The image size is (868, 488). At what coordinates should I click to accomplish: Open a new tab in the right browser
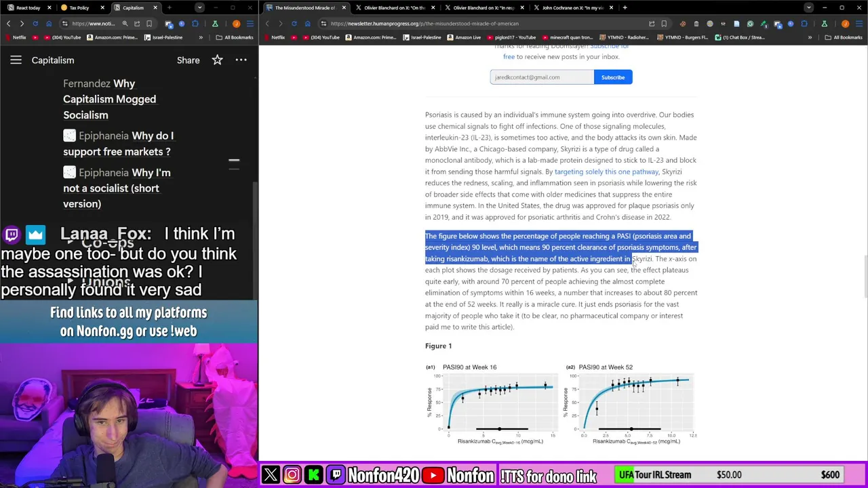pyautogui.click(x=625, y=7)
